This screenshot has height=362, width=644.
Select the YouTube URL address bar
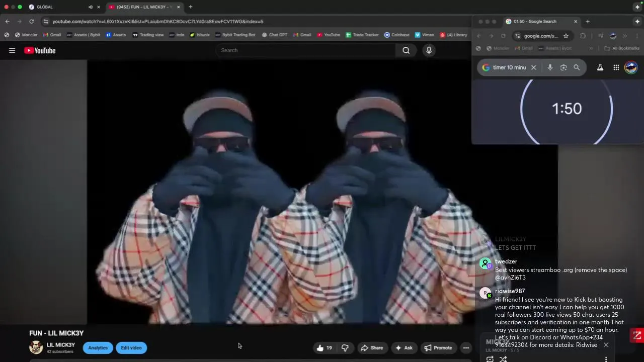pos(257,22)
